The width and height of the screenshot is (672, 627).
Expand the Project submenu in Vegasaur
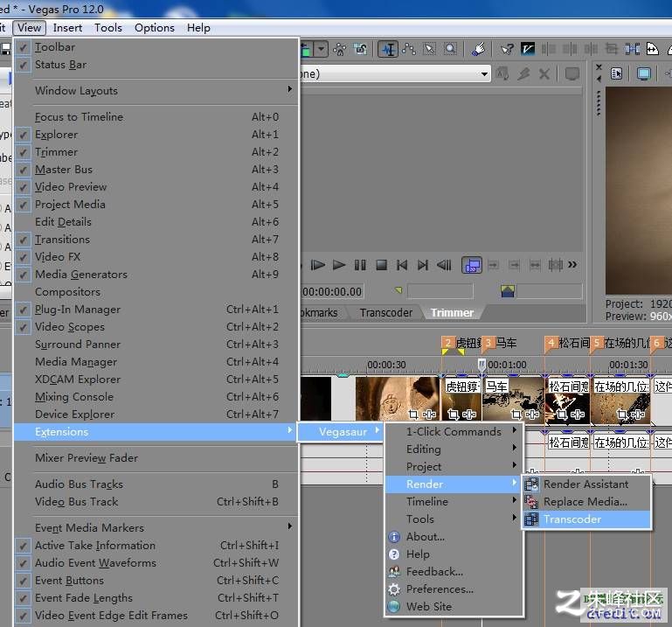(454, 467)
